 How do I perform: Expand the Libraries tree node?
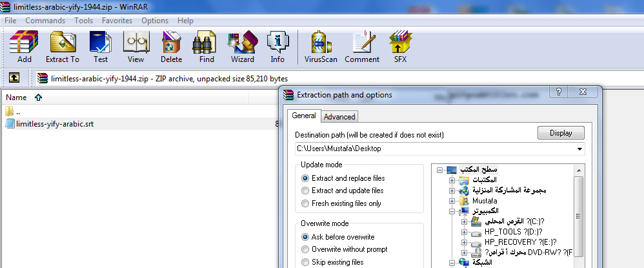coord(452,180)
